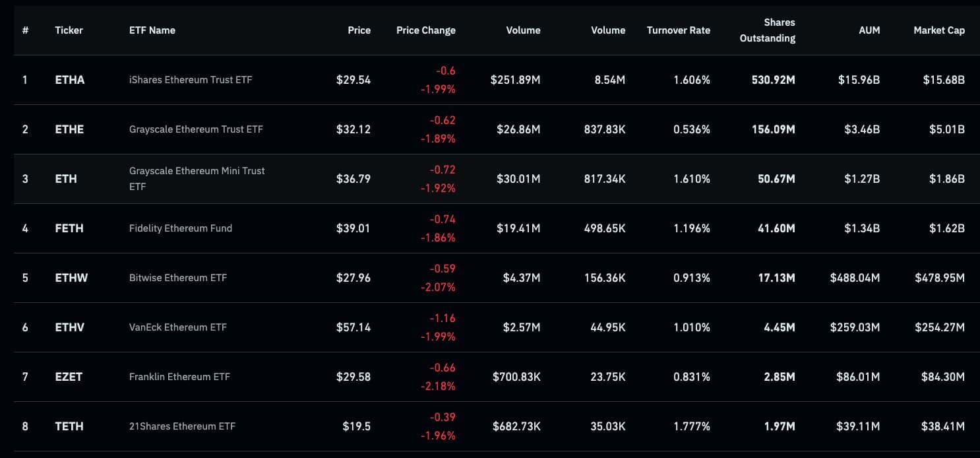
Task: Sort by the Price column header
Action: pos(359,30)
